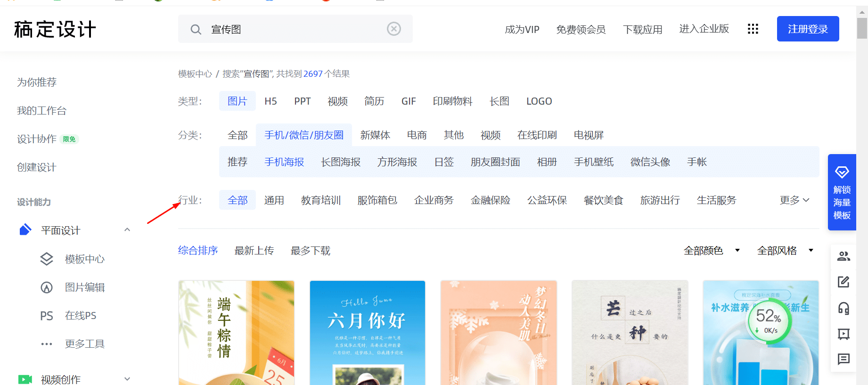Select 电商 category
Screen dimensions: 868x385
pyautogui.click(x=417, y=135)
